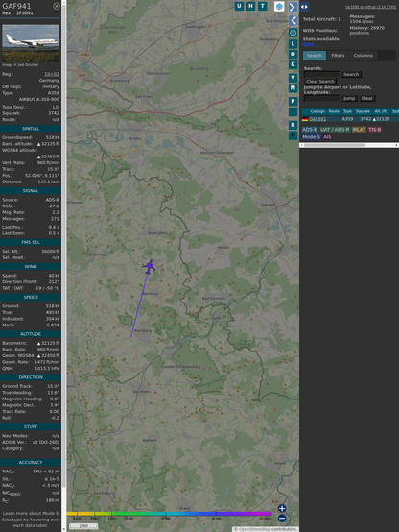Screen dimensions: 399x532
Task: Switch to the Columns tab
Action: (364, 56)
